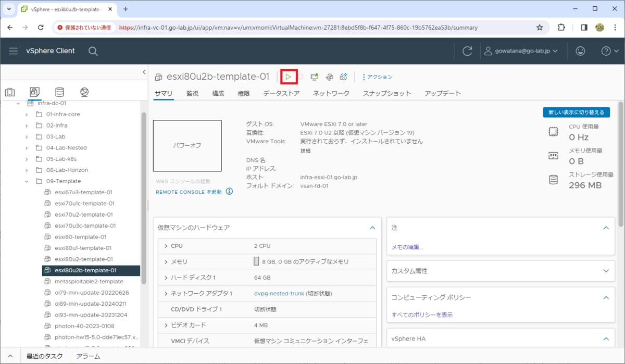The width and height of the screenshot is (625, 364).
Task: Select 05-Lab-k8s folder
Action: [x=61, y=159]
